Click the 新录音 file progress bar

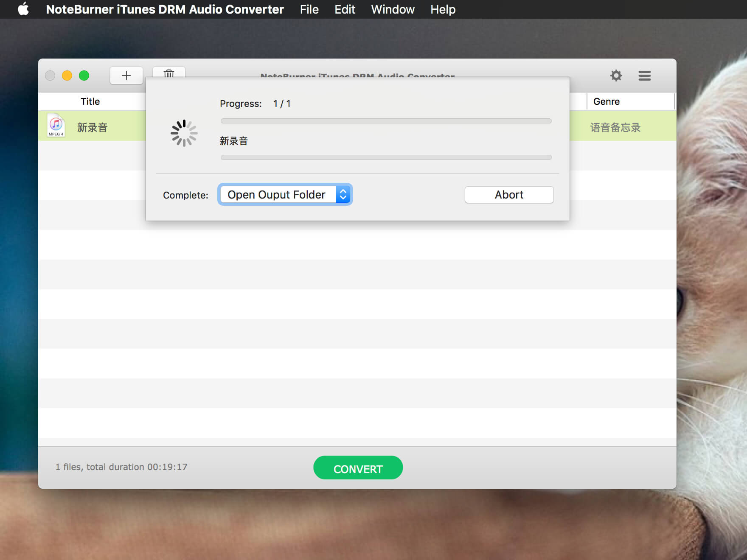(386, 157)
